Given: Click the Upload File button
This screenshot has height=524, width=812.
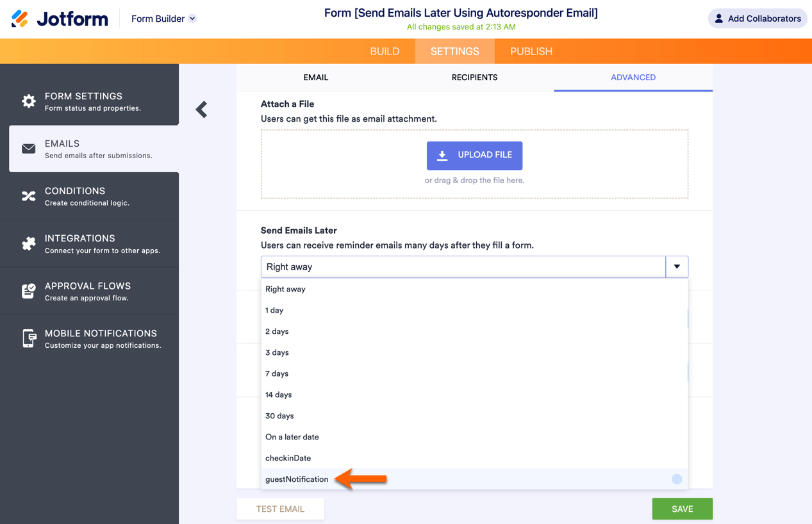Looking at the screenshot, I should [474, 155].
